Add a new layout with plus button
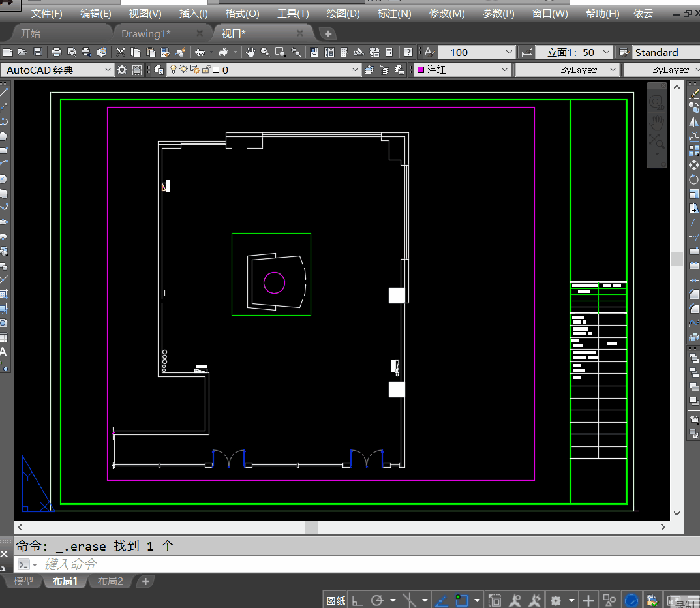 pyautogui.click(x=145, y=581)
